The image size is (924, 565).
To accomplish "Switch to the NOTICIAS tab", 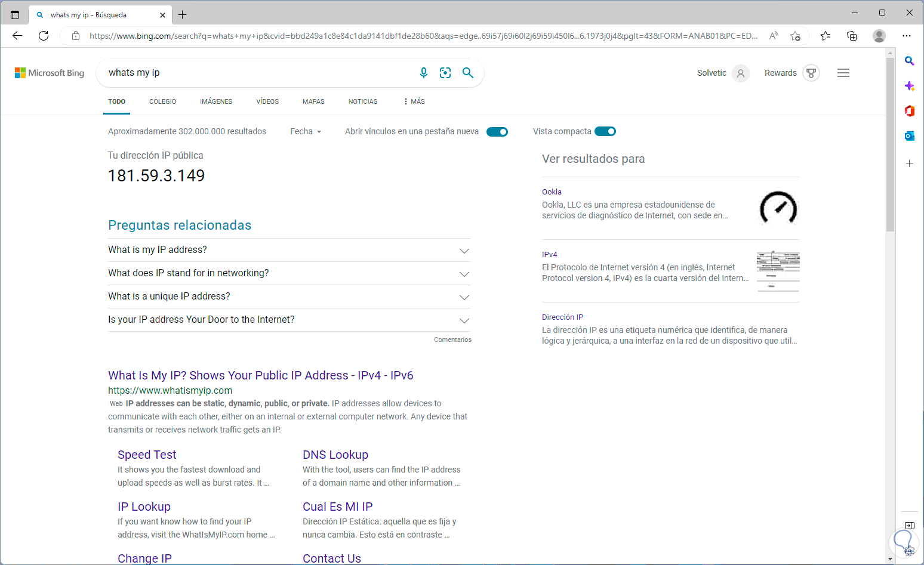I will [x=363, y=101].
